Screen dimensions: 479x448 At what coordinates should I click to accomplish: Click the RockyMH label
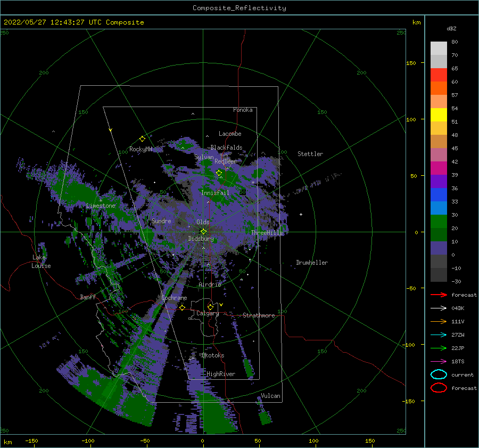click(141, 149)
